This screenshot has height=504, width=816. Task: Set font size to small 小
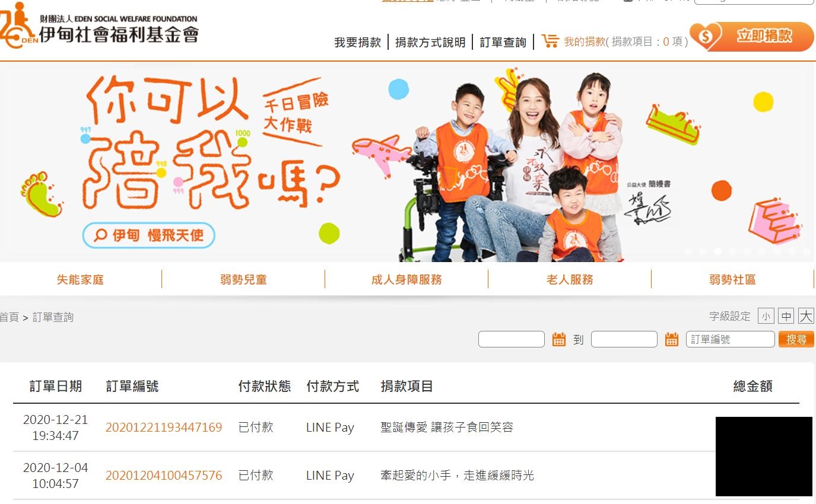click(x=766, y=316)
